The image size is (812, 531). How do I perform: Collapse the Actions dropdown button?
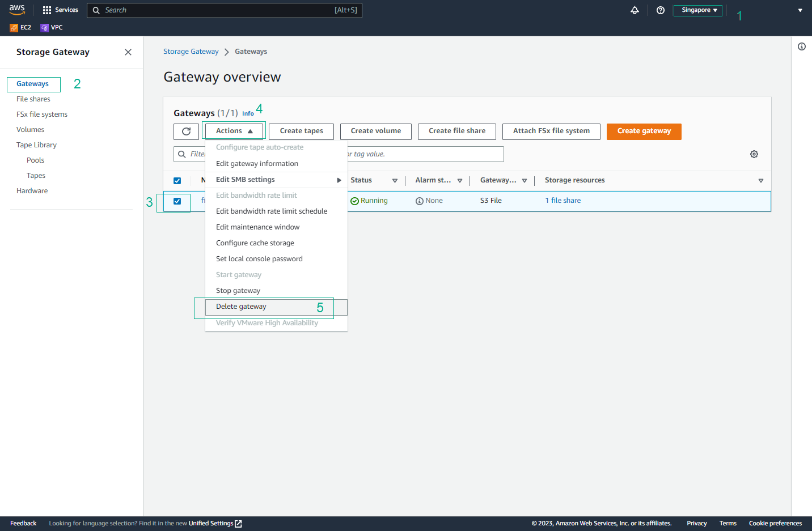pos(234,131)
